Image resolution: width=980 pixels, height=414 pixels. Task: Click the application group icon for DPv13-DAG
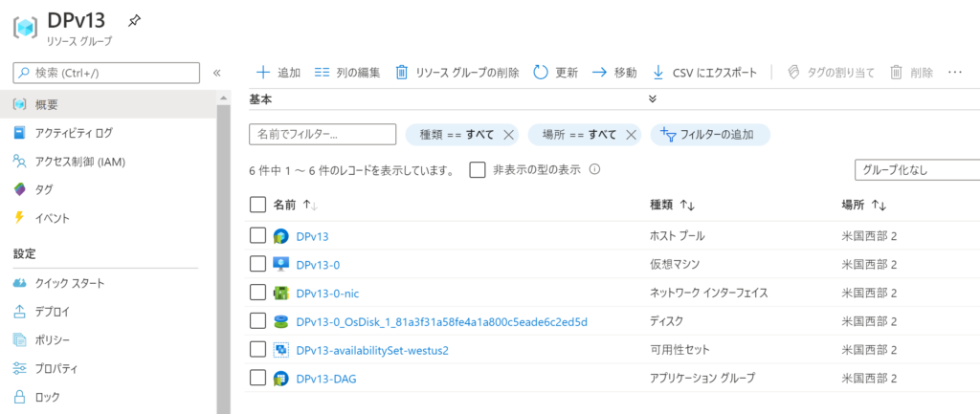(281, 379)
